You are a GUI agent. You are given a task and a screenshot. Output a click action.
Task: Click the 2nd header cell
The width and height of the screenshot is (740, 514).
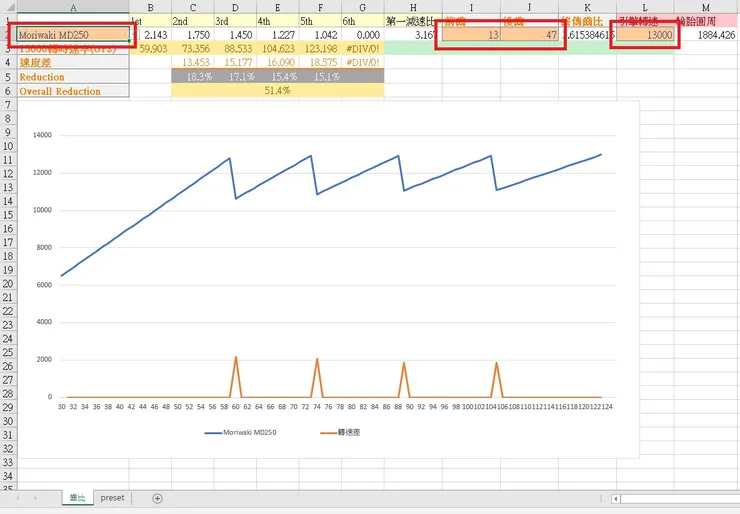click(x=193, y=21)
